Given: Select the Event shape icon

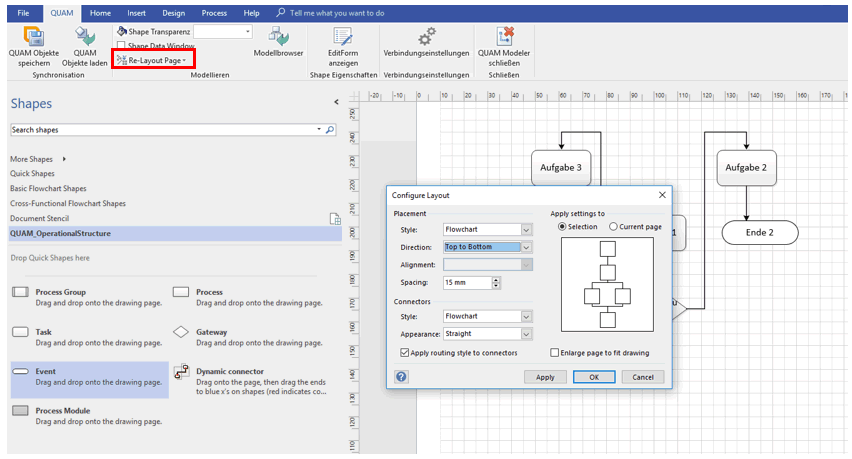Looking at the screenshot, I should point(20,372).
